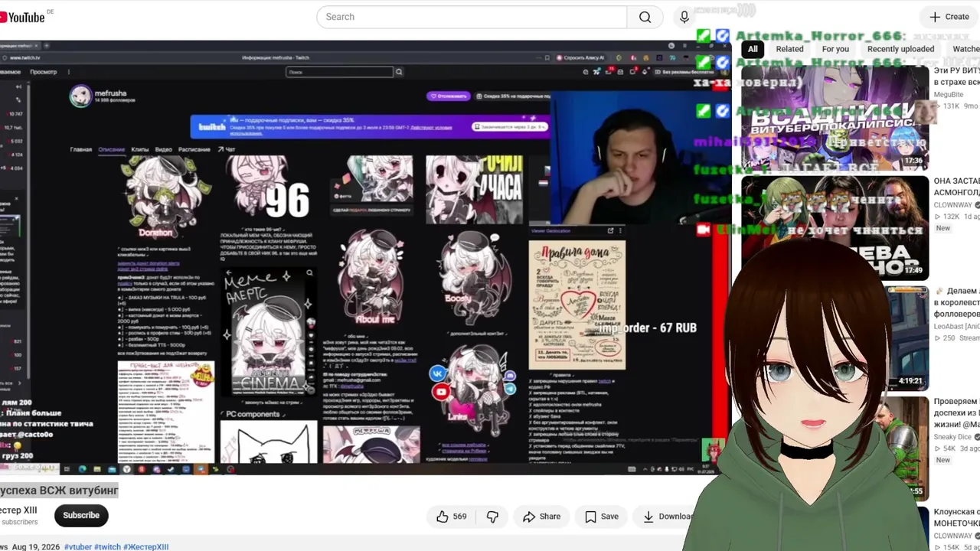Click the Жестер XIII channel name
980x551 pixels.
(x=18, y=510)
